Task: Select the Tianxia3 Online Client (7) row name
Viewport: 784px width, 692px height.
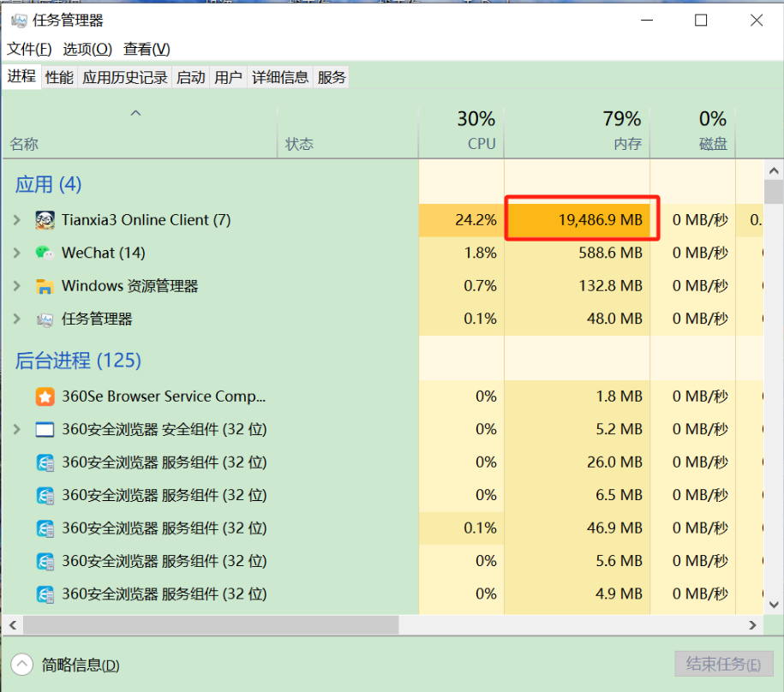Action: [x=146, y=220]
